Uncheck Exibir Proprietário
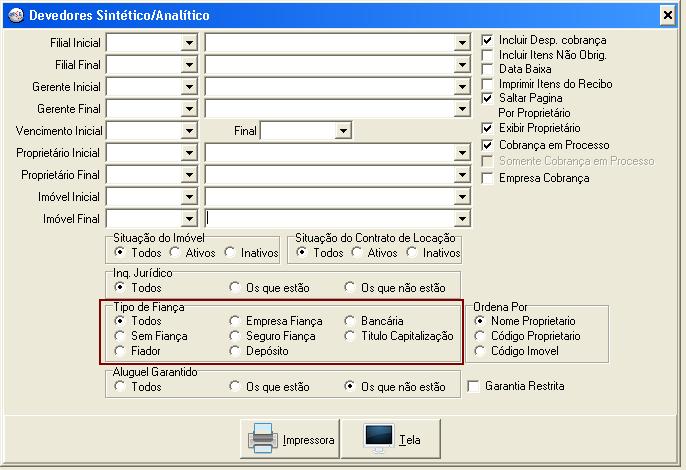This screenshot has width=686, height=470. pyautogui.click(x=487, y=128)
